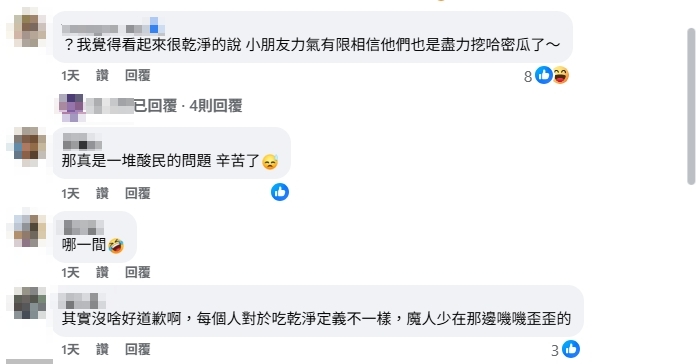Click the laughing reaction emoji on the 哈密瓜 comment
The image size is (696, 364).
pyautogui.click(x=561, y=75)
